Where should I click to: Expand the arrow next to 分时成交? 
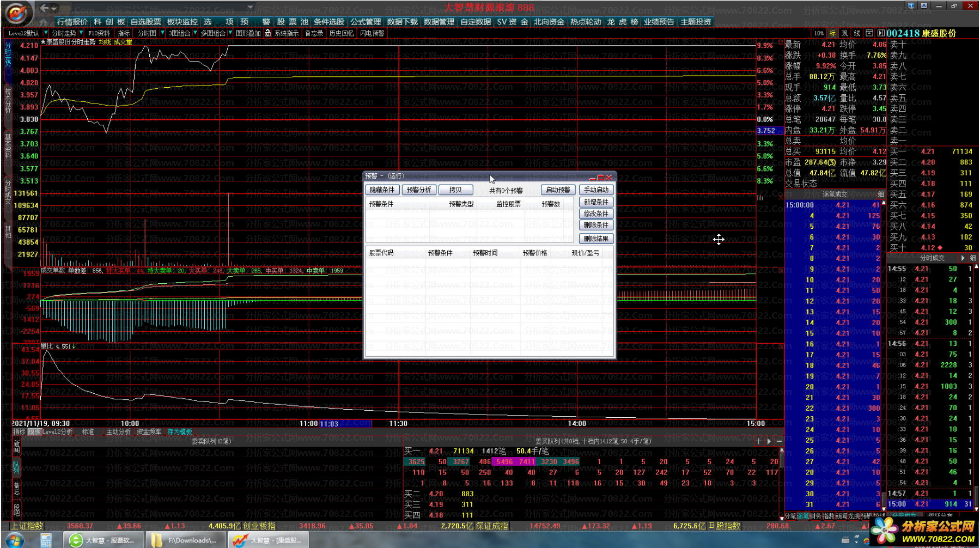(x=963, y=258)
